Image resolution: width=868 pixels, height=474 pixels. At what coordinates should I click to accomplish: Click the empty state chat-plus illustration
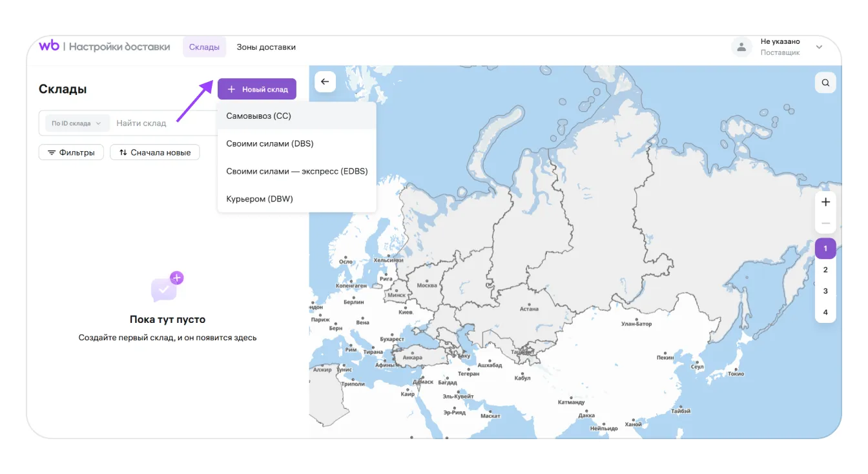point(167,288)
